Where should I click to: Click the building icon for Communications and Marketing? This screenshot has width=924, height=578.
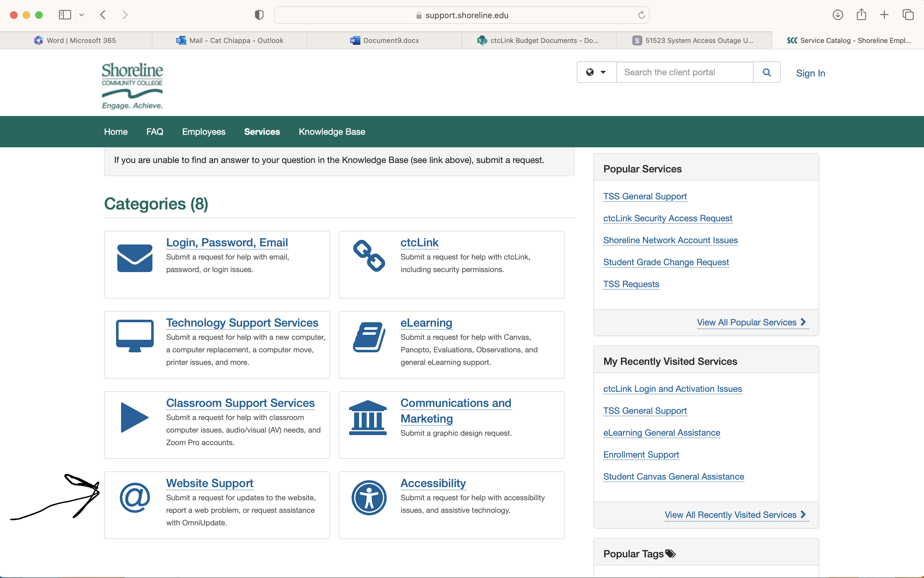click(368, 418)
